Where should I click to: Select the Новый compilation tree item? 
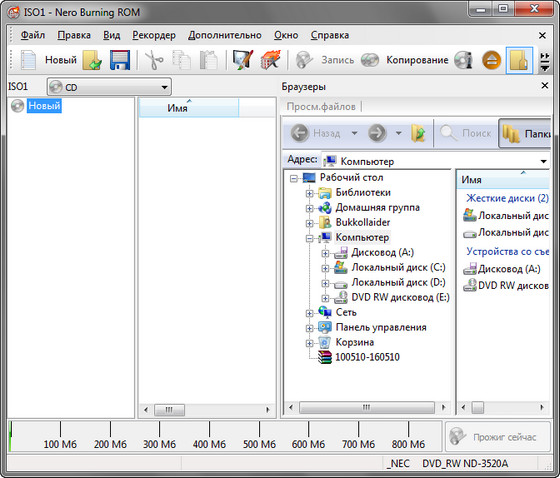44,106
